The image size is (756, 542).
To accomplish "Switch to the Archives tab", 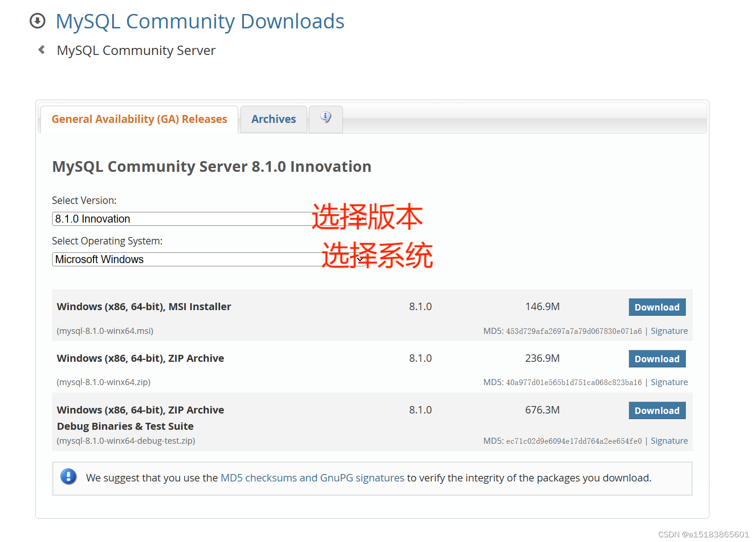I will pyautogui.click(x=274, y=119).
